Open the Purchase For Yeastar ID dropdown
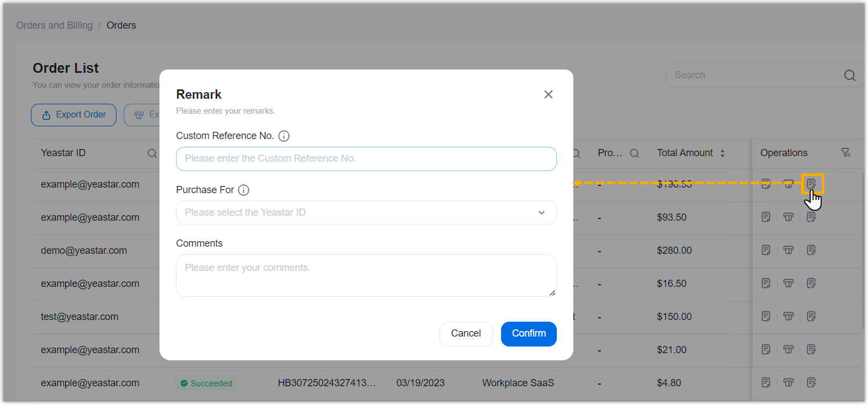The height and width of the screenshot is (405, 868). 366,212
